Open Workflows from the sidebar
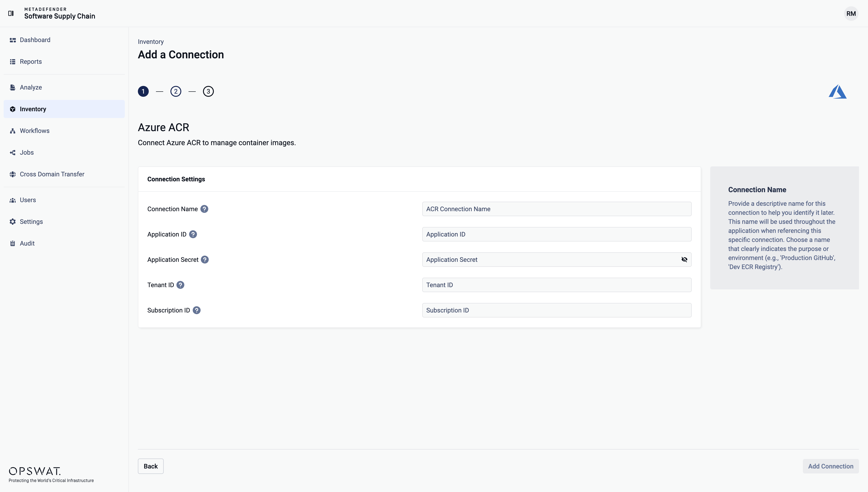868x492 pixels. click(64, 131)
